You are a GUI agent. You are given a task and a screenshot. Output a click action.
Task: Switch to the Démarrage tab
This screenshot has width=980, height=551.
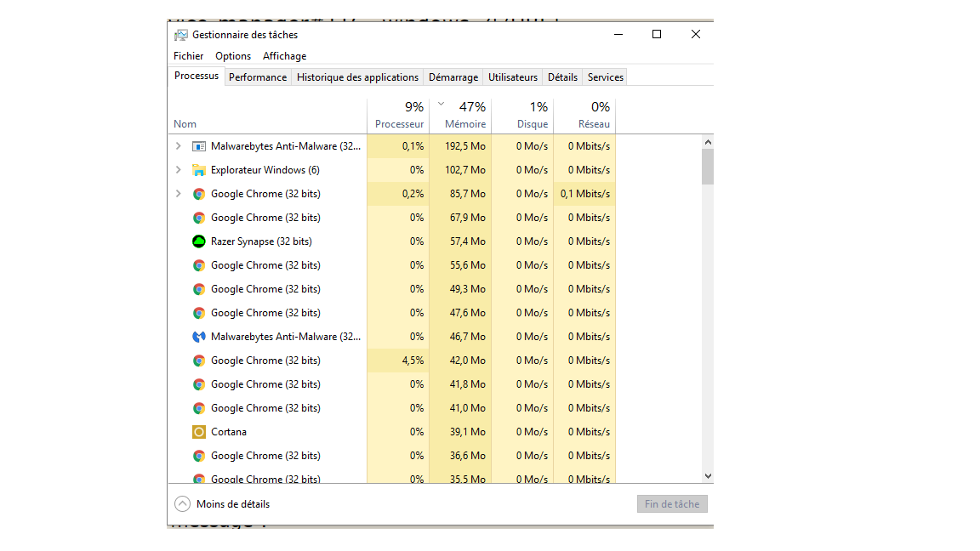click(x=453, y=77)
